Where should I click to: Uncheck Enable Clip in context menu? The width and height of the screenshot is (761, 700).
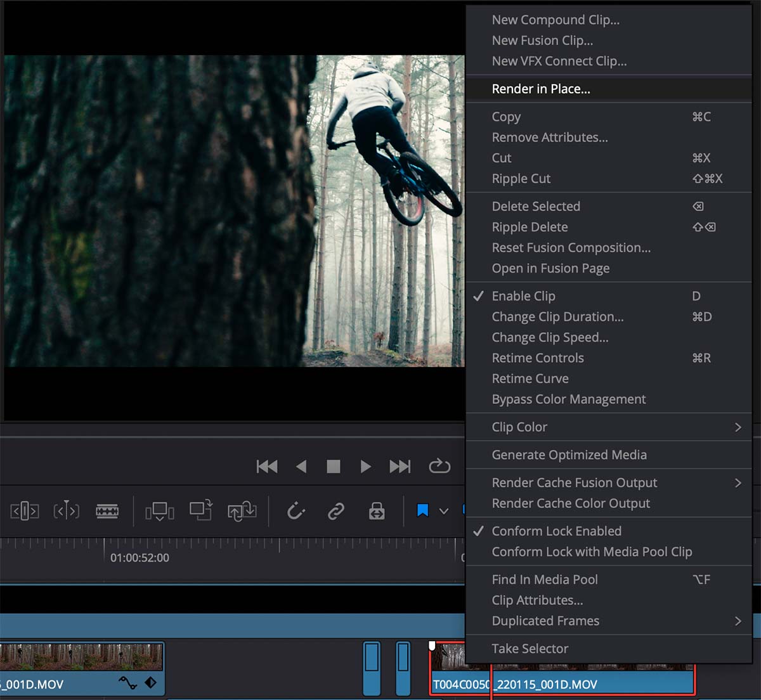(x=523, y=296)
